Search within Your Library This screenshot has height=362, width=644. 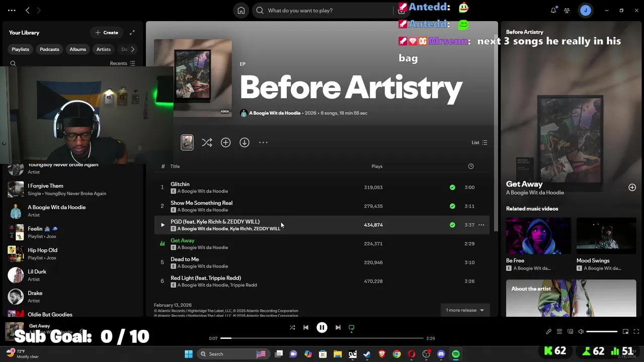tap(13, 63)
